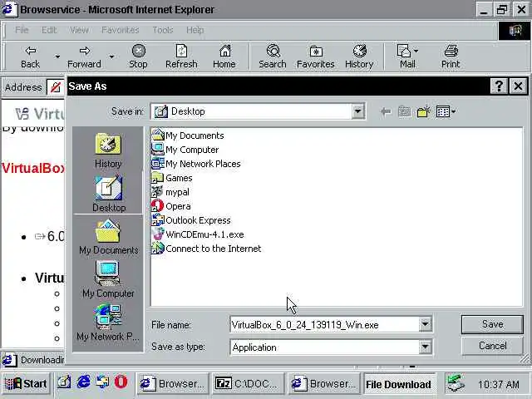Switch to C:\DOC... 7-Zip taskbar button
Image resolution: width=532 pixels, height=399 pixels.
[249, 384]
